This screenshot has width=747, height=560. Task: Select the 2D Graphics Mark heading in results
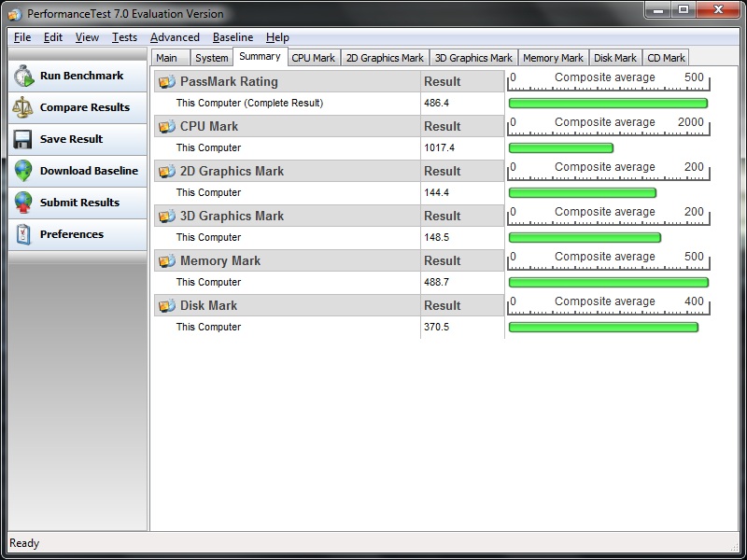click(232, 172)
